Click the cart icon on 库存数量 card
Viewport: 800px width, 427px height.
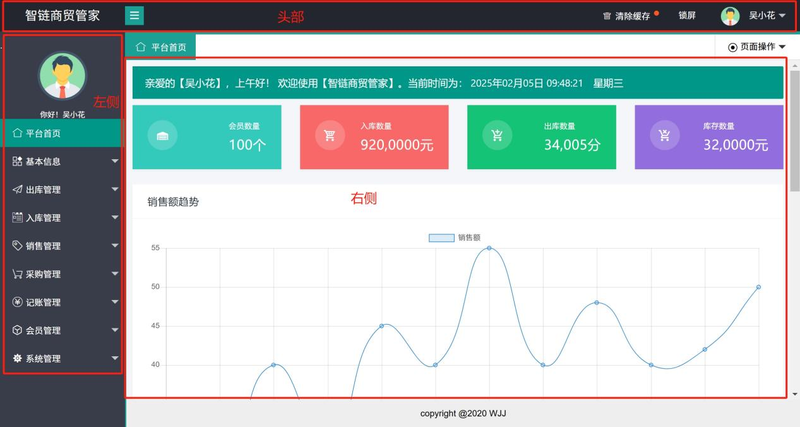click(664, 136)
